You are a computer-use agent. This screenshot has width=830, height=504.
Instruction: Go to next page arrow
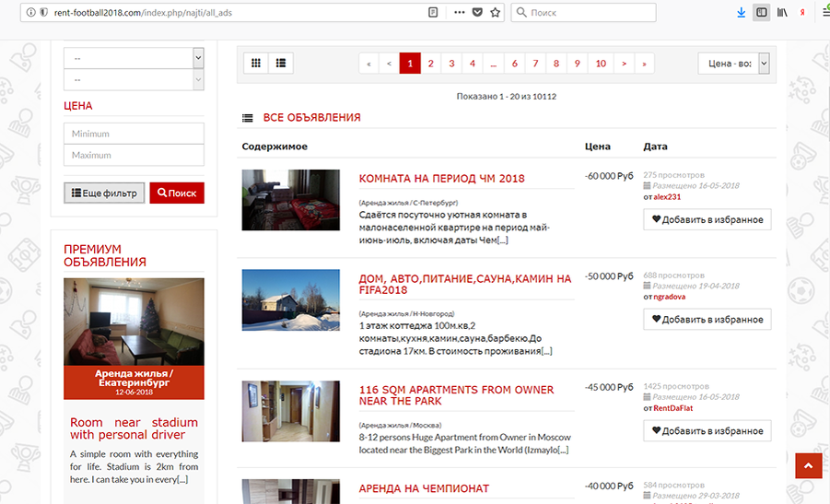(x=624, y=64)
